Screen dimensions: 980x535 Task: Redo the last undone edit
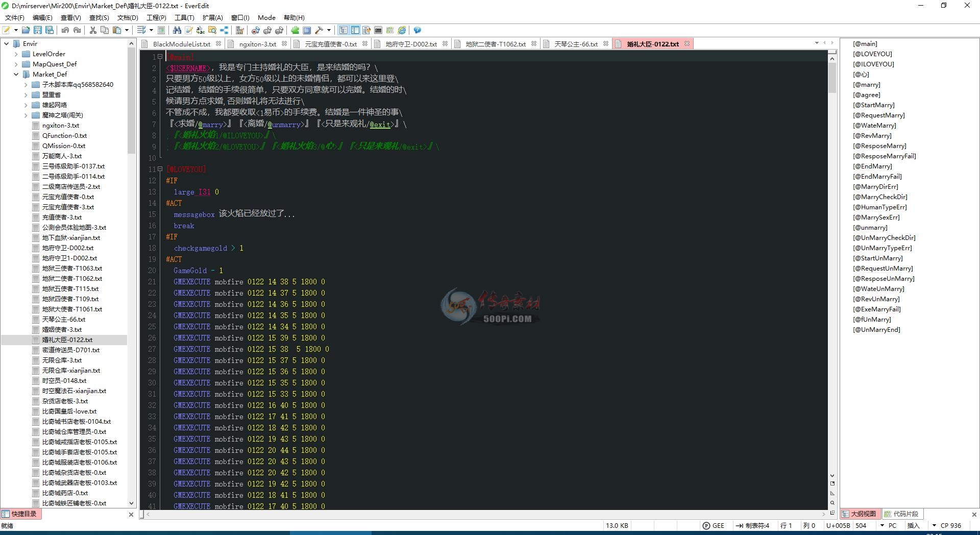click(77, 30)
